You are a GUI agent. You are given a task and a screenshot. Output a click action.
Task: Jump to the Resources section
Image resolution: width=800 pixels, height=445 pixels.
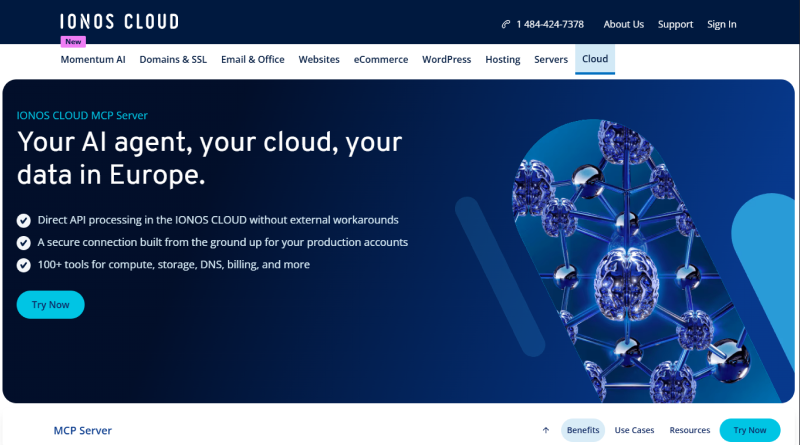click(x=689, y=430)
